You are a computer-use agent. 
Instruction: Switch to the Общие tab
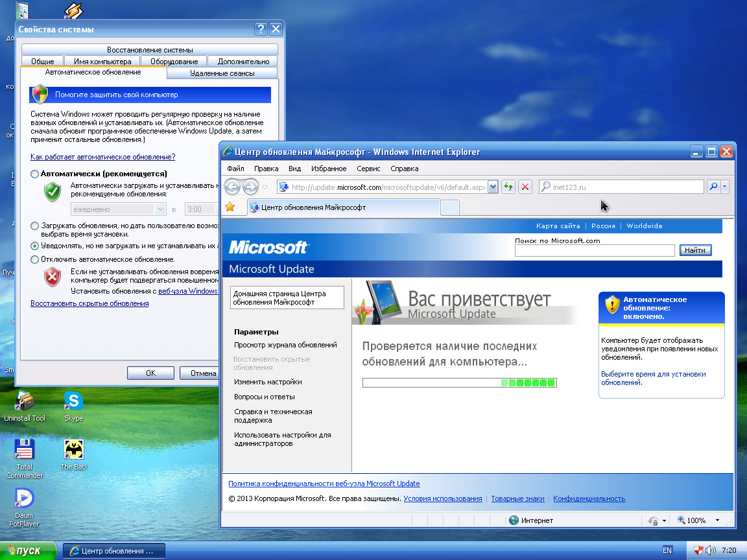[x=42, y=62]
